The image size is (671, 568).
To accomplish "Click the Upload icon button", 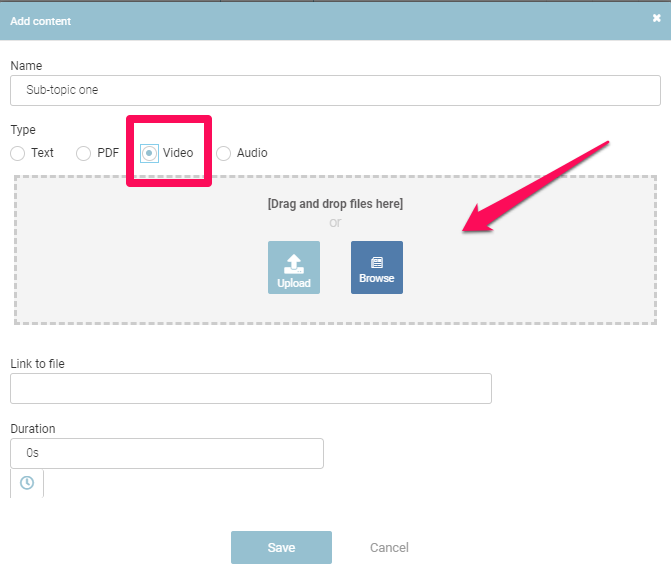I will (294, 267).
